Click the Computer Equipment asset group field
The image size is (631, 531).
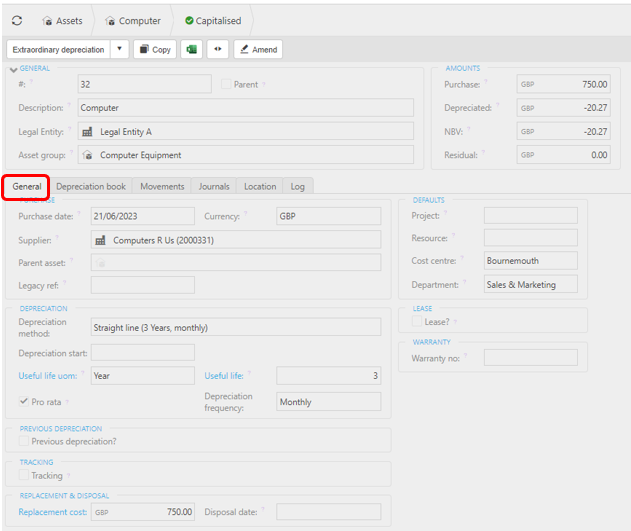tap(245, 155)
